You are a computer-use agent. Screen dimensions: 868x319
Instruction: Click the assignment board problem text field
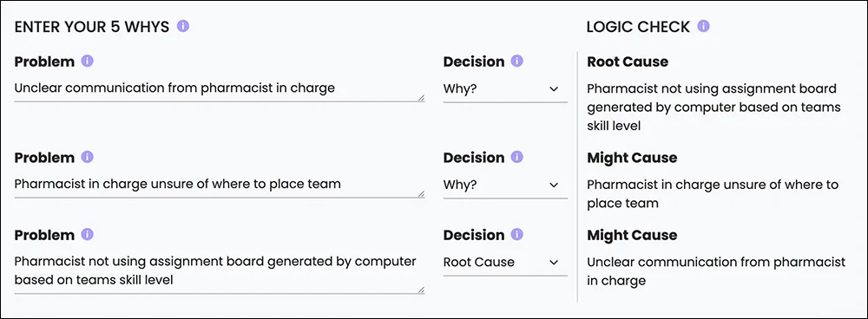tap(220, 271)
